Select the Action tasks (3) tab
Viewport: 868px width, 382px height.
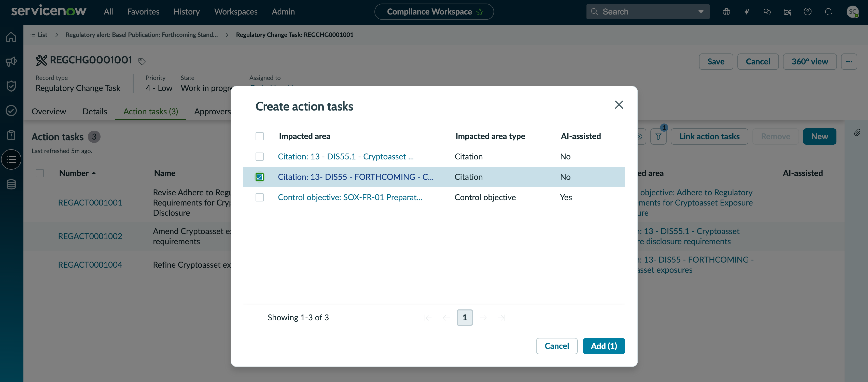click(x=151, y=111)
